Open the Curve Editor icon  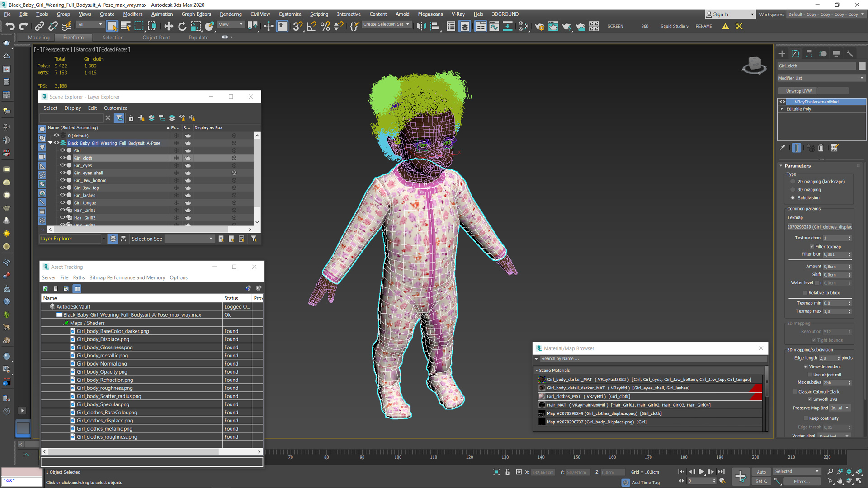click(x=494, y=26)
